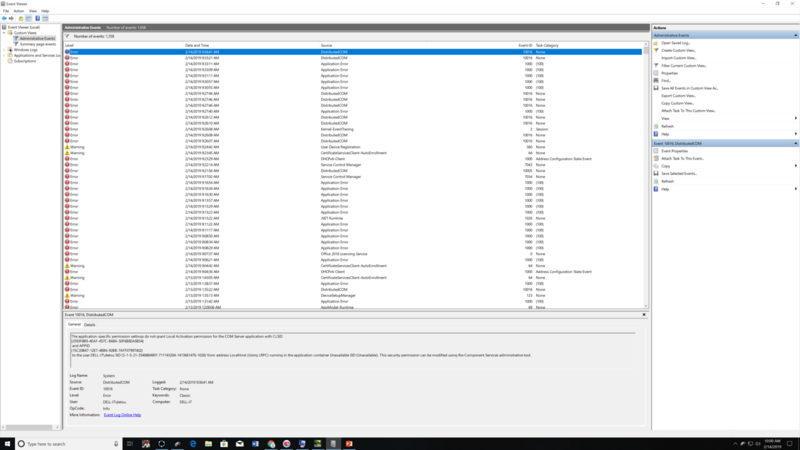Click Save Selected Events action

pyautogui.click(x=679, y=173)
